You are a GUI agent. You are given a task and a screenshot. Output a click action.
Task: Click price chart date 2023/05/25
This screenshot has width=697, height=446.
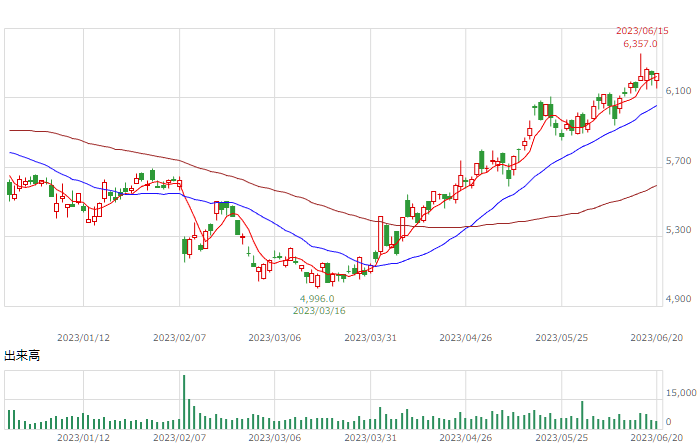pos(561,338)
